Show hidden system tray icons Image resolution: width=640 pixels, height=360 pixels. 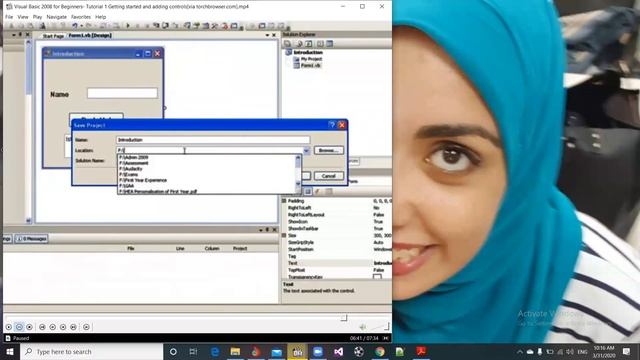(520, 351)
